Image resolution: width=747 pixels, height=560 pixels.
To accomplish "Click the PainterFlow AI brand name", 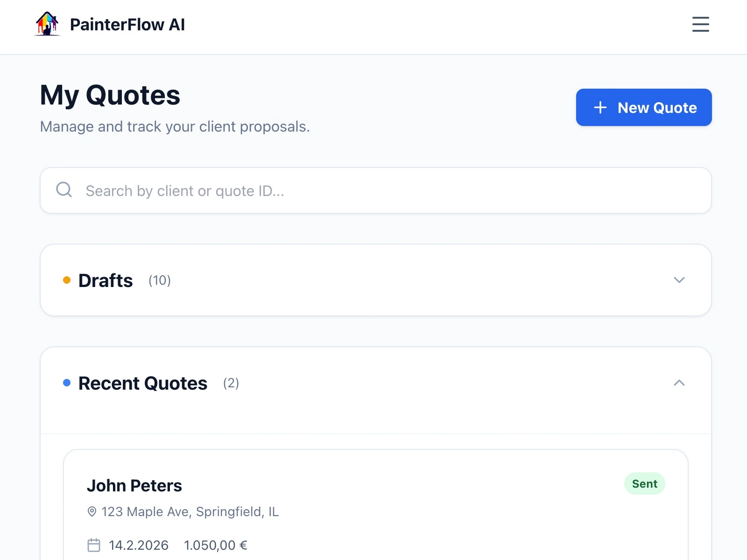I will 127,25.
